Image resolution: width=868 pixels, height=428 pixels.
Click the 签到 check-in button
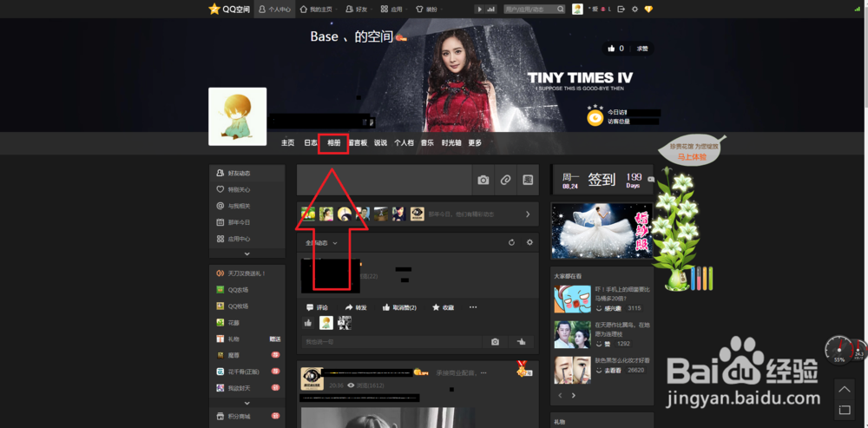602,180
